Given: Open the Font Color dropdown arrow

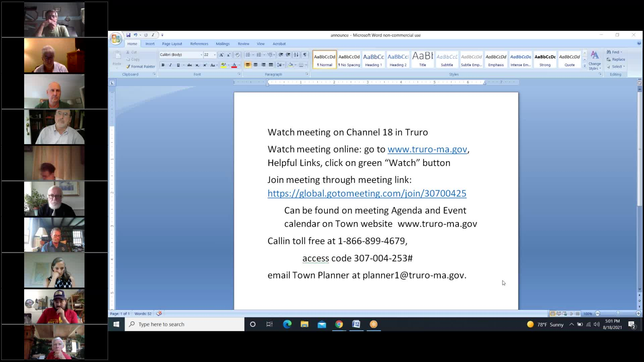Looking at the screenshot, I should pos(239,65).
